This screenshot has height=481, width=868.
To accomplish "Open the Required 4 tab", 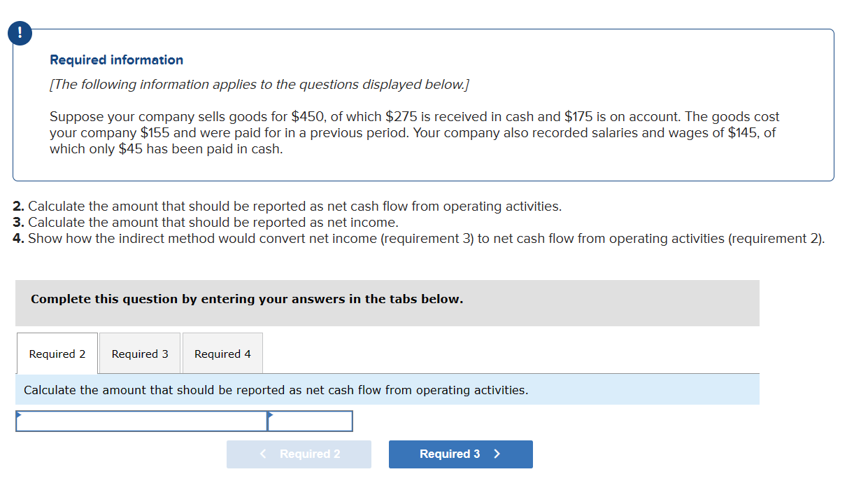I will (222, 354).
